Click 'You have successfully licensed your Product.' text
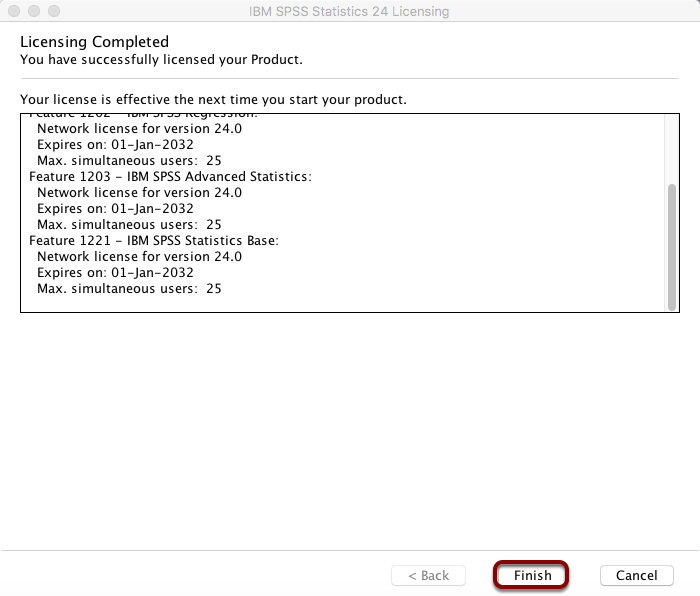 coord(161,59)
